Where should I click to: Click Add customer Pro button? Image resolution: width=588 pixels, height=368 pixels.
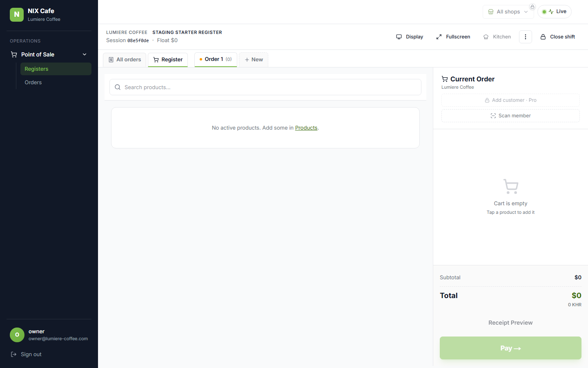click(x=510, y=100)
